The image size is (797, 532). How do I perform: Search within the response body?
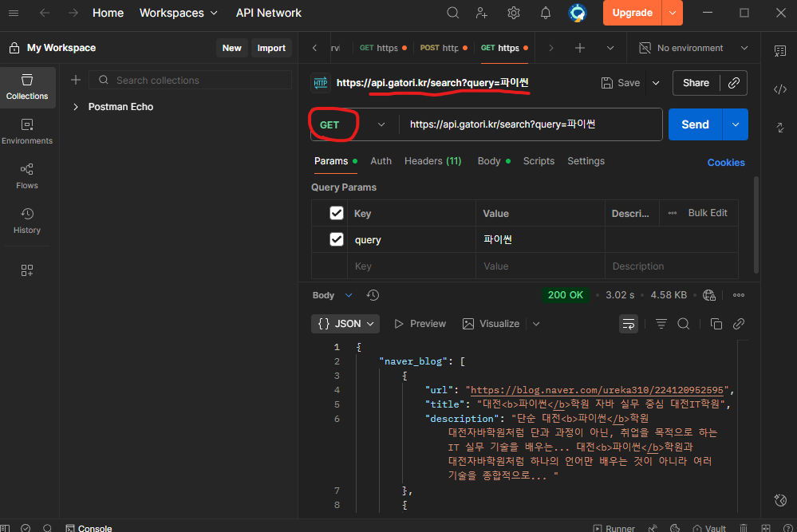click(x=684, y=324)
